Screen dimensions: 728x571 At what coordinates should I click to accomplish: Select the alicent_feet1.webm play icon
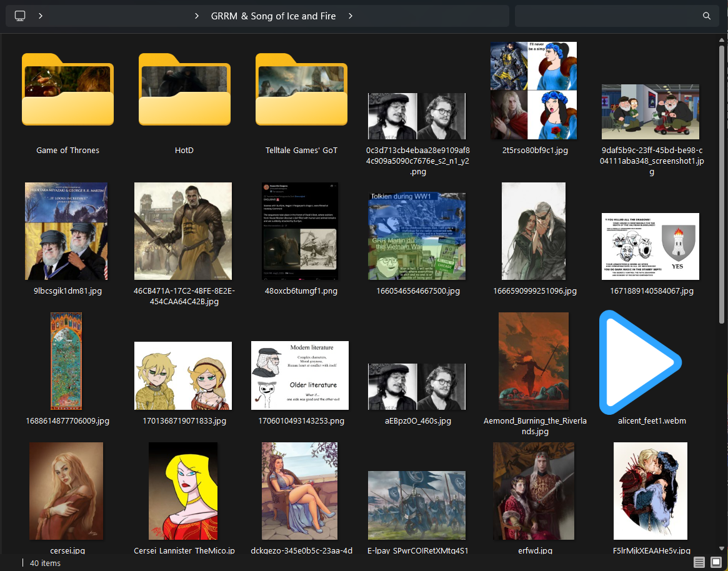[641, 362]
